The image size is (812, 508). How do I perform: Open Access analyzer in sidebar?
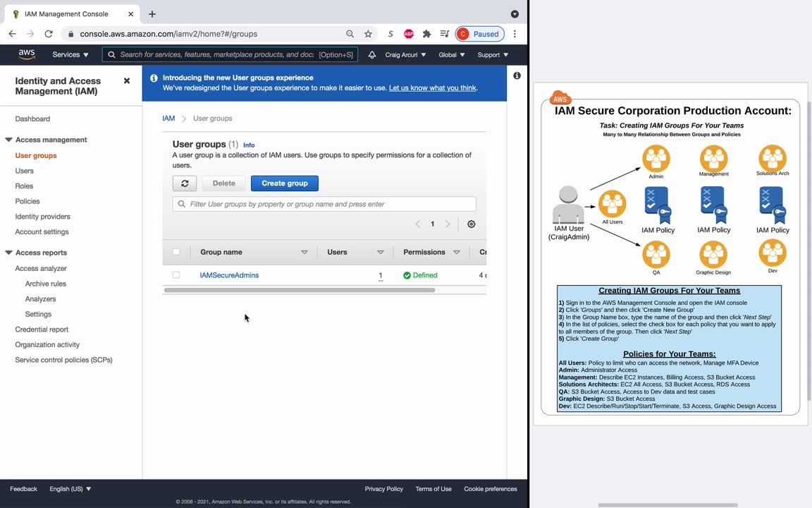pyautogui.click(x=41, y=269)
